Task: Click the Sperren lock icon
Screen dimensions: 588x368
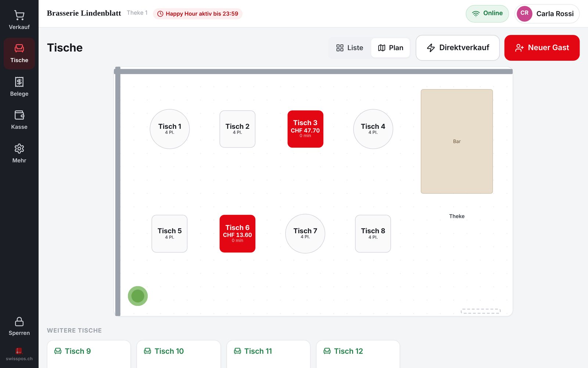Action: point(19,322)
